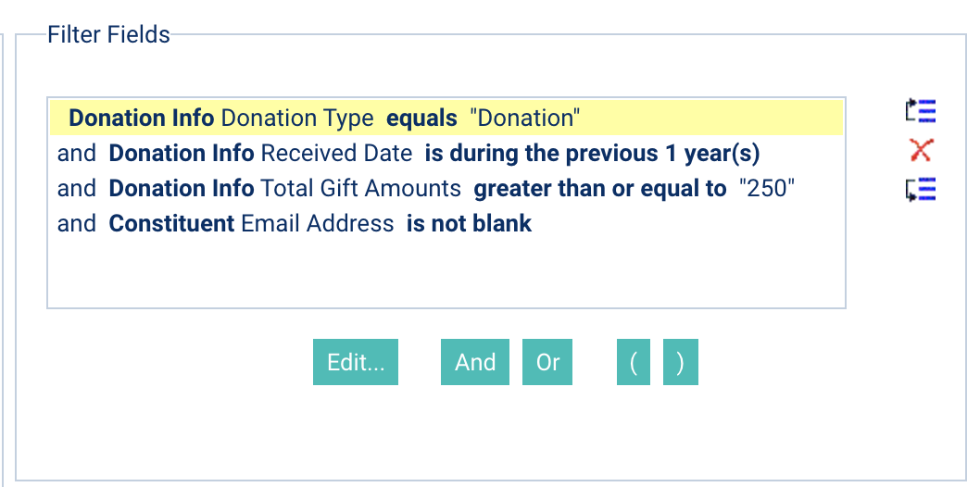980x487 pixels.
Task: Click "greater than or equal to" operator text
Action: pyautogui.click(x=600, y=188)
